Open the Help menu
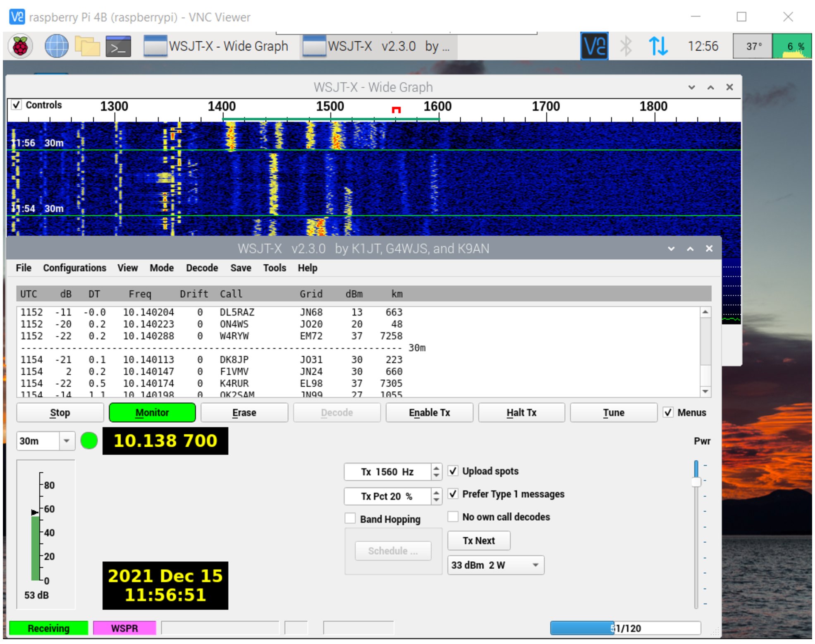Image resolution: width=815 pixels, height=644 pixels. point(308,268)
